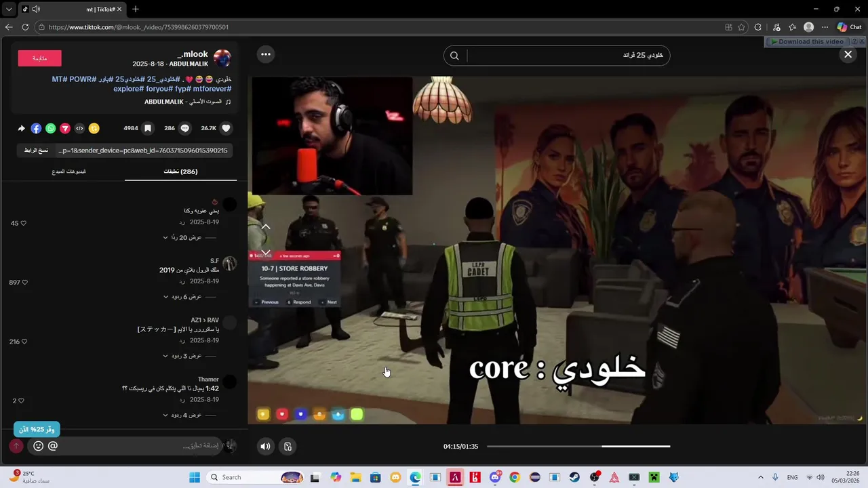Screen dimensions: 868x488
Task: Open the Windows Start menu
Action: pyautogui.click(x=195, y=477)
